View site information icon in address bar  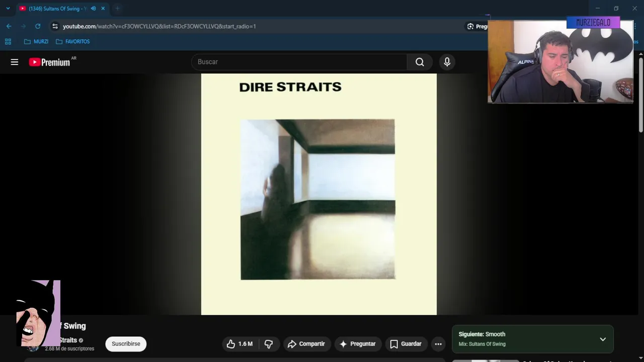click(55, 26)
